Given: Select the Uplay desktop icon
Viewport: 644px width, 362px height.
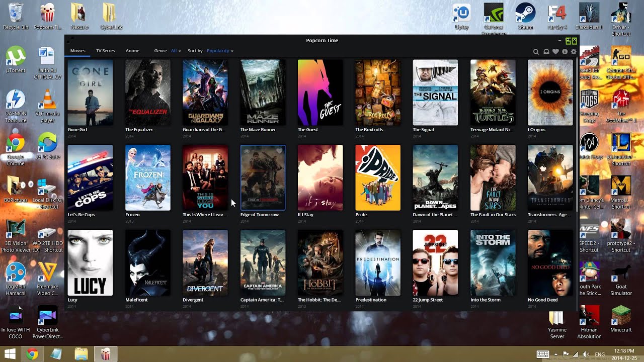Looking at the screenshot, I should (x=461, y=17).
